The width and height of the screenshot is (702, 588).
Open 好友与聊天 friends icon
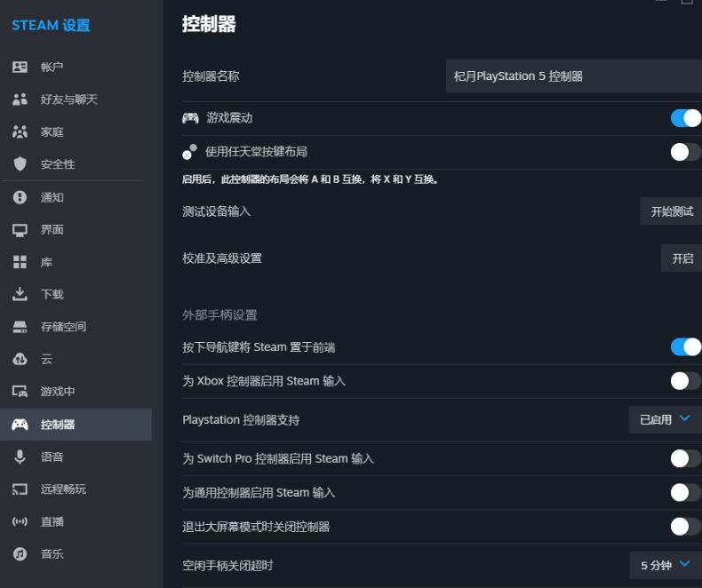[x=20, y=99]
